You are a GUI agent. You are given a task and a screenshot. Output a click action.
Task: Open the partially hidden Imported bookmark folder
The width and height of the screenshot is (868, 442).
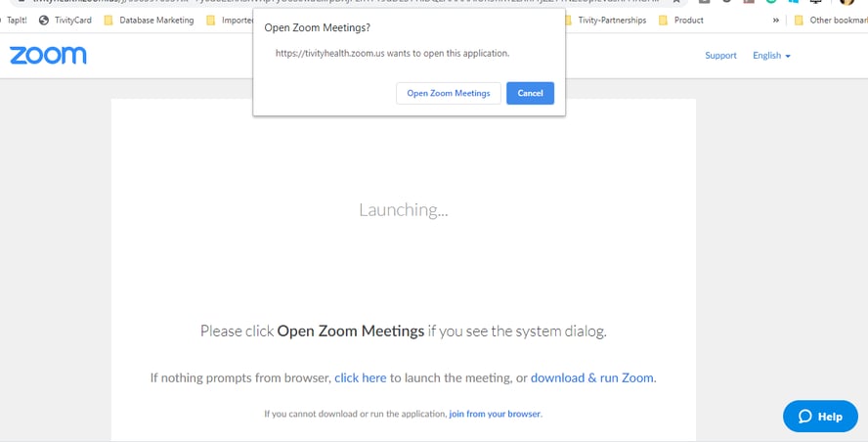(229, 21)
